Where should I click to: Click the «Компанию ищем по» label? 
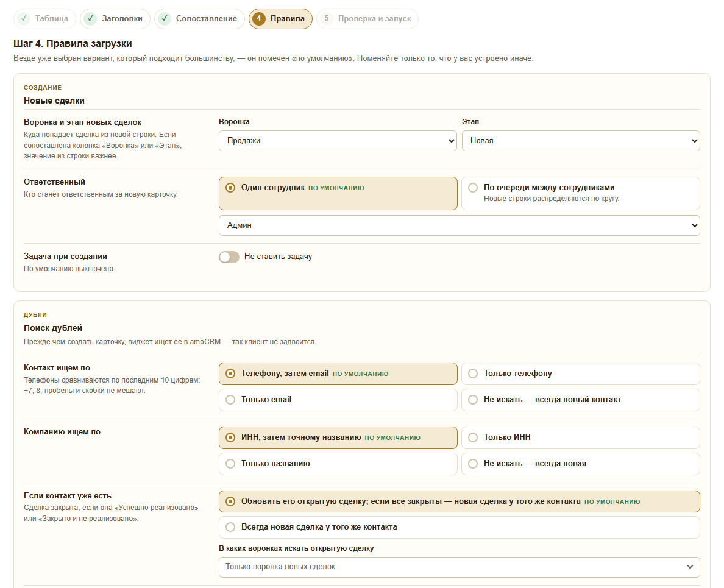pyautogui.click(x=62, y=432)
